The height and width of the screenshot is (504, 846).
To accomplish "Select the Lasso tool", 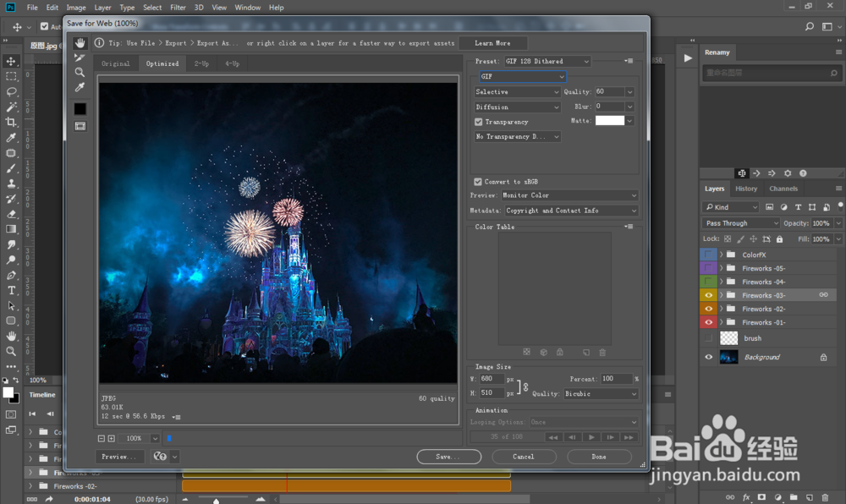I will pyautogui.click(x=11, y=91).
